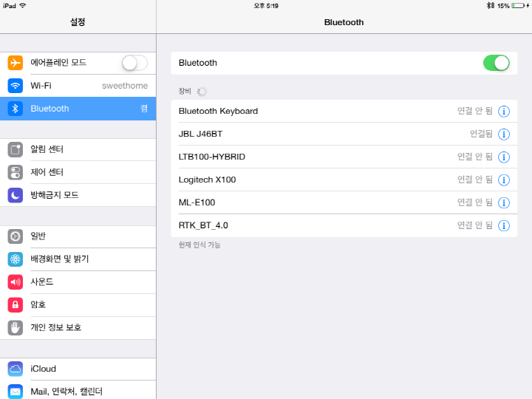Open the Wi-Fi settings row
532x399 pixels.
coord(78,86)
